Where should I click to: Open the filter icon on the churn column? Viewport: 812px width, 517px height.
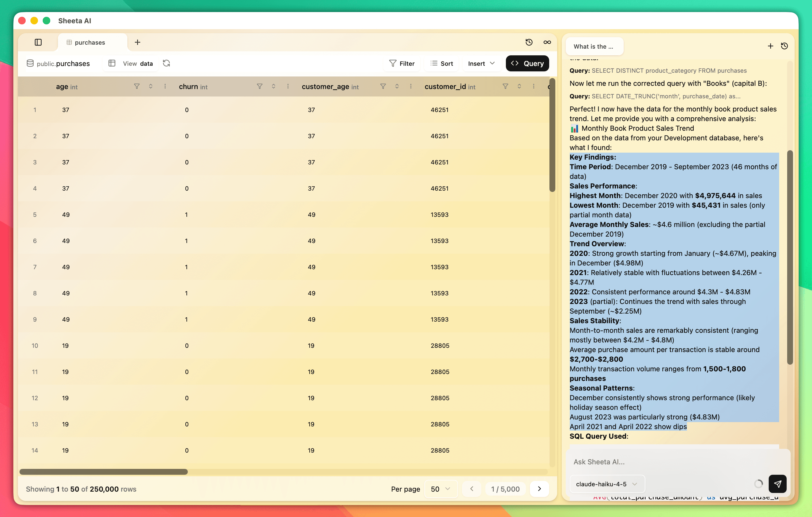(260, 86)
